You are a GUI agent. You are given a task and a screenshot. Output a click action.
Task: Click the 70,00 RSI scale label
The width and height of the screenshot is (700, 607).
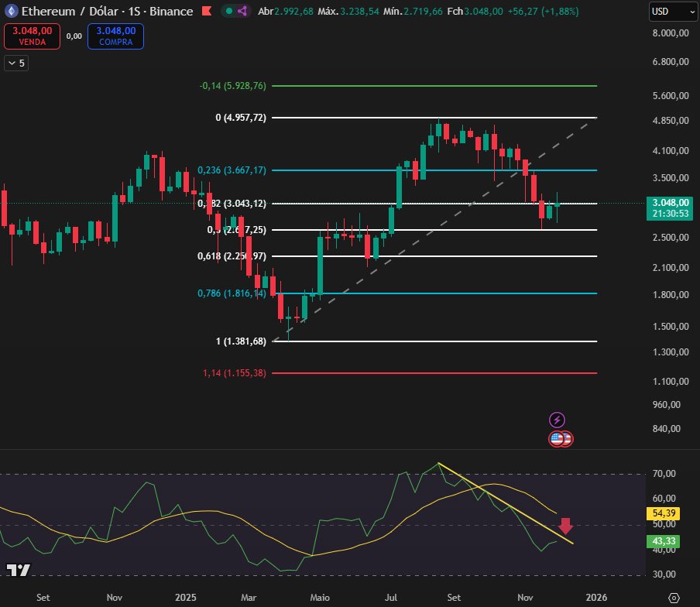click(x=664, y=474)
